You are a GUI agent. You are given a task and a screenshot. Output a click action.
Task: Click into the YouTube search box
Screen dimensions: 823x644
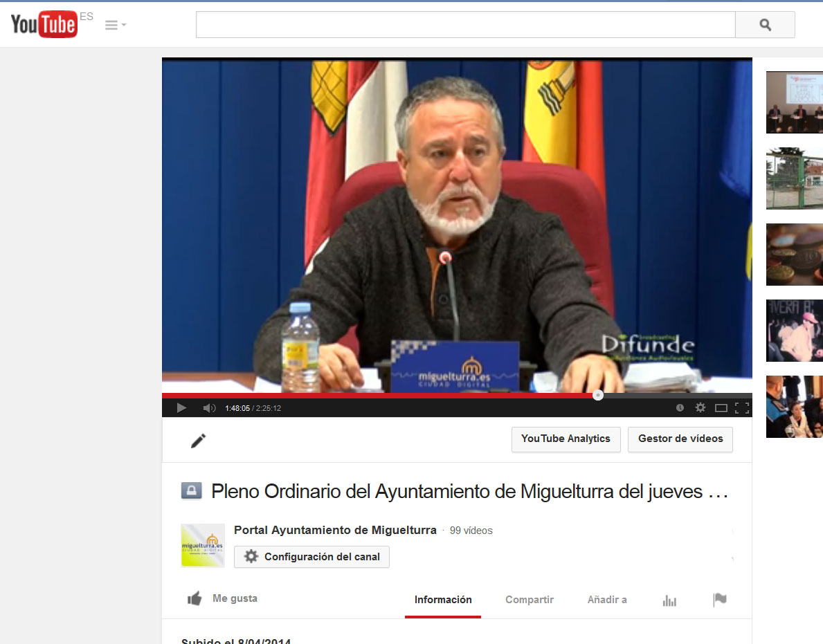click(x=465, y=25)
